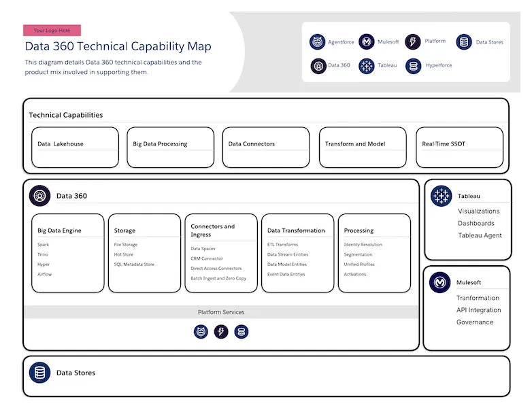Image resolution: width=532 pixels, height=408 pixels.
Task: Click the Data Transformation heading
Action: pyautogui.click(x=296, y=231)
